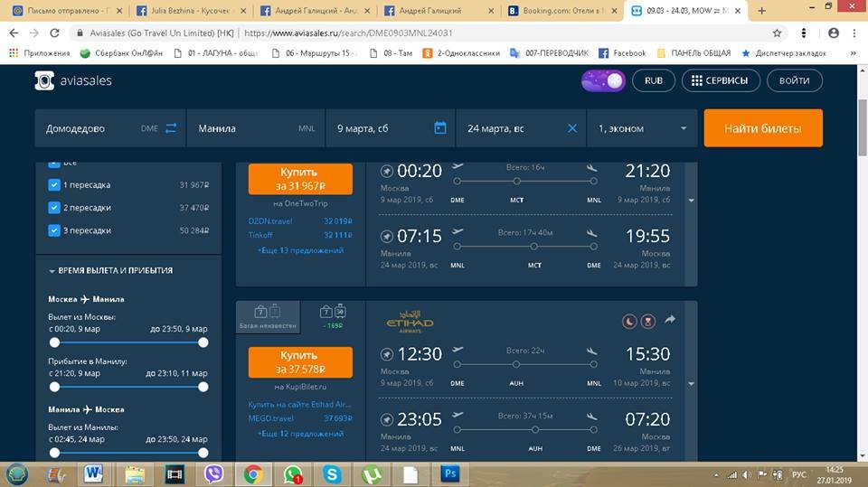Click the ВОЙТИ login button
The image size is (868, 487).
(x=795, y=80)
